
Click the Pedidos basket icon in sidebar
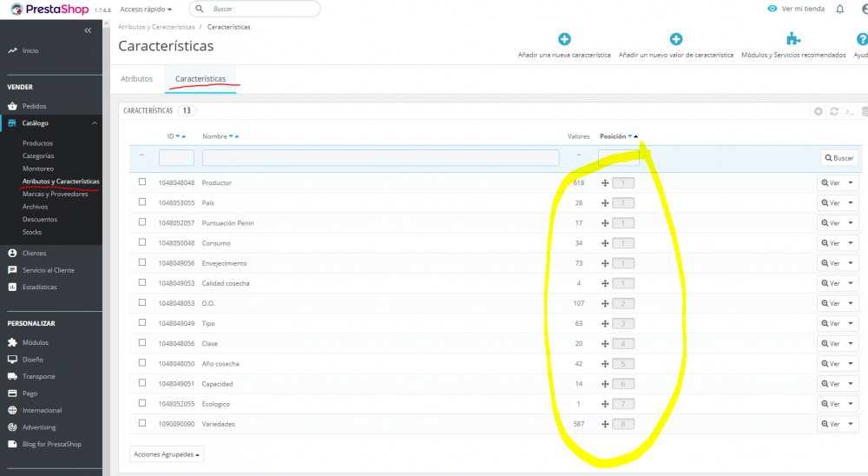pyautogui.click(x=12, y=106)
